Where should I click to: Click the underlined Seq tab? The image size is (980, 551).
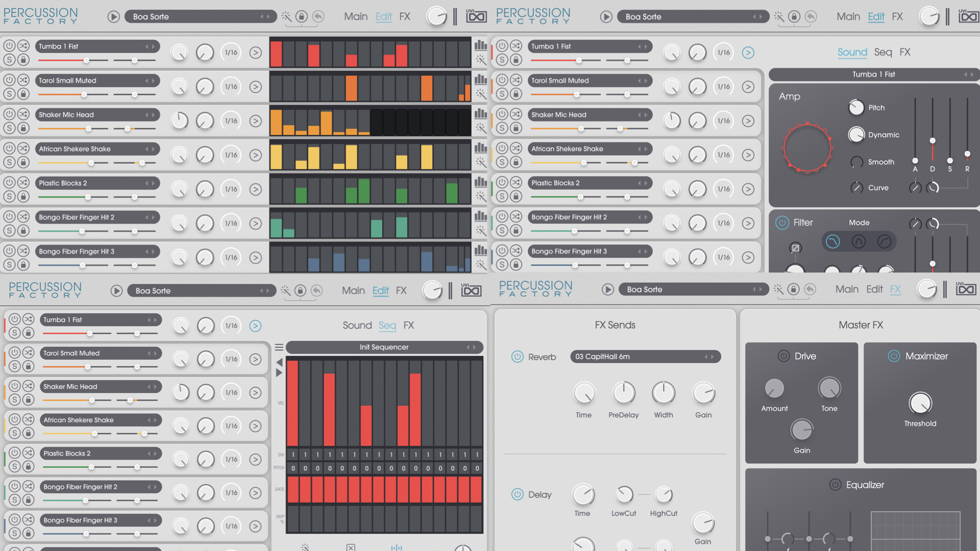[387, 325]
